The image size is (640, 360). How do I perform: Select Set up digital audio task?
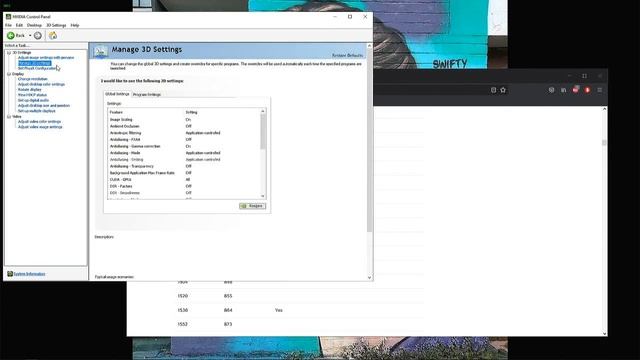(x=33, y=100)
